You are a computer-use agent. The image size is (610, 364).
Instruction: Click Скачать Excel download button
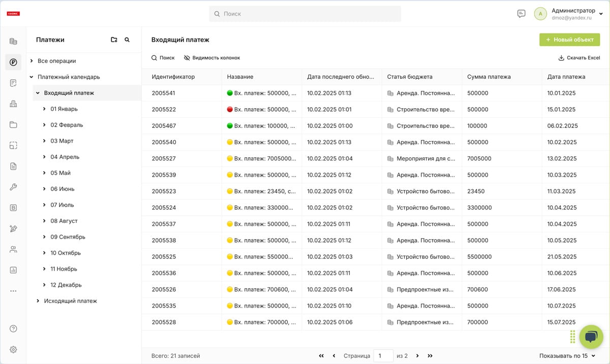click(579, 58)
